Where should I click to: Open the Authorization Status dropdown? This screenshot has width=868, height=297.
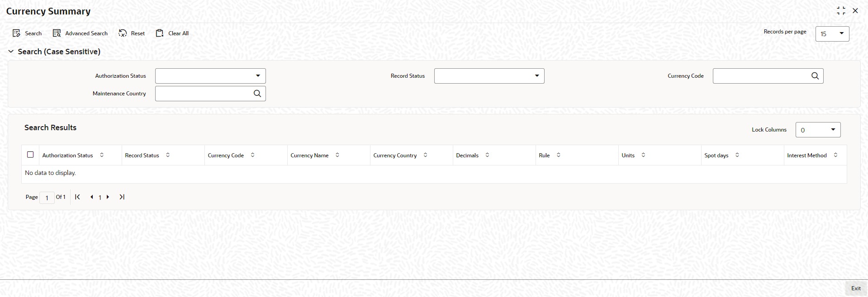pyautogui.click(x=210, y=76)
